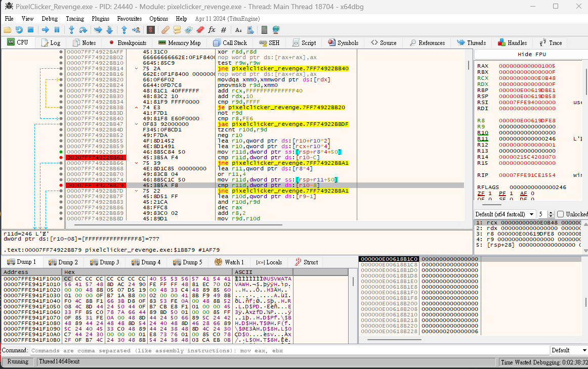Click the Step Over toolbar icon

(x=83, y=30)
